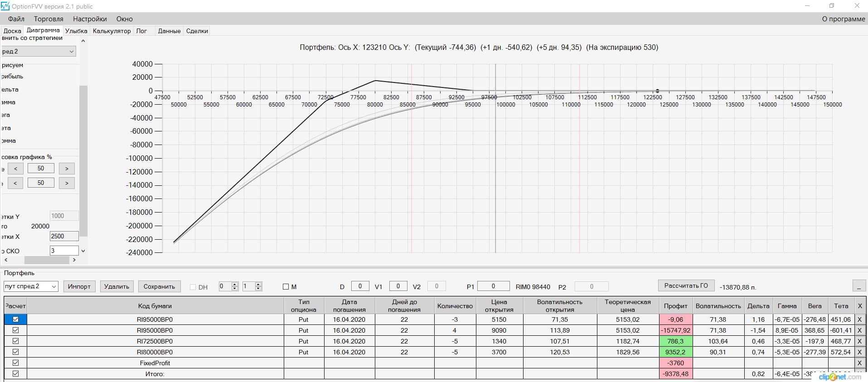868x382 pixels.
Task: Uncheck calculation for RI80000BP0 row
Action: point(15,352)
